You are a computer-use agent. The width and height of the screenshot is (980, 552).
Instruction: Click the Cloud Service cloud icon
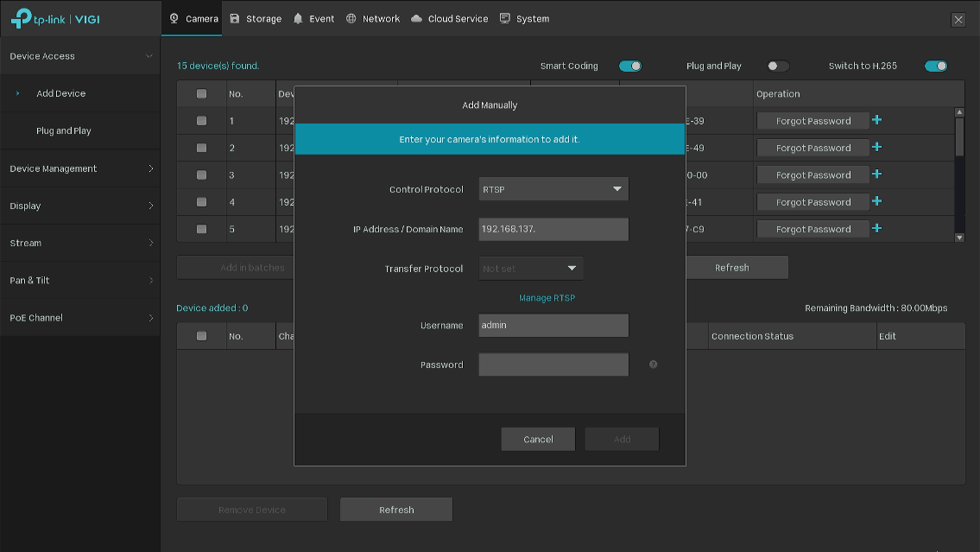coord(416,19)
